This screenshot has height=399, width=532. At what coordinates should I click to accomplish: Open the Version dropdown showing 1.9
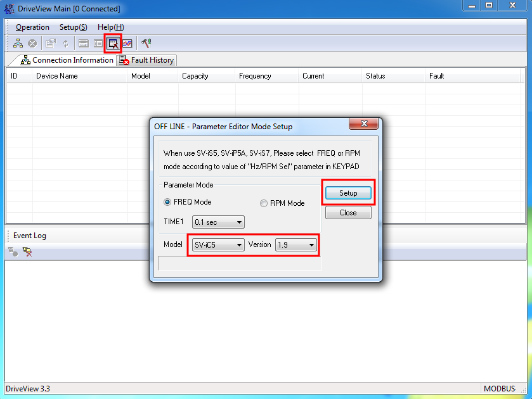[x=296, y=244]
